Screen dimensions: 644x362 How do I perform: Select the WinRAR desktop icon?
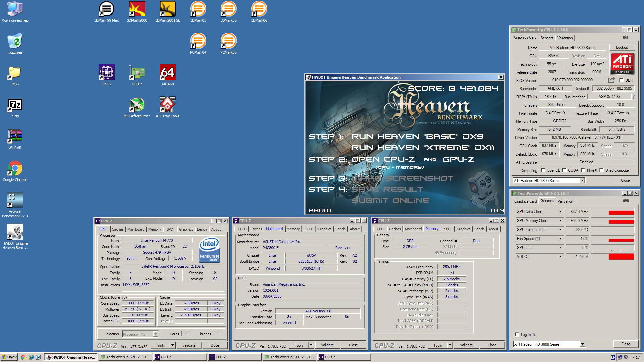[15, 139]
